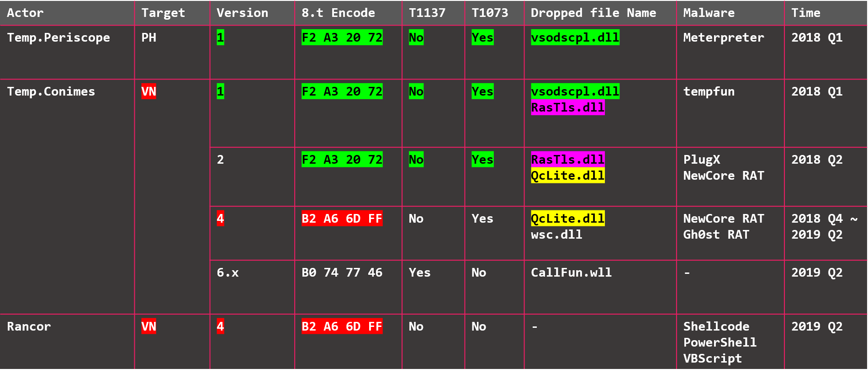Click the Target column header

(x=163, y=13)
